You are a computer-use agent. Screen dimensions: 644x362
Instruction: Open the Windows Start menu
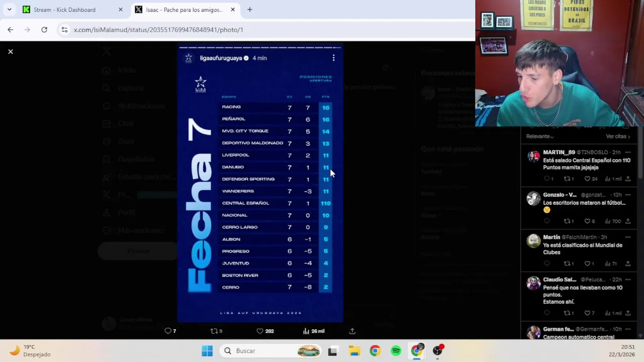click(x=207, y=351)
